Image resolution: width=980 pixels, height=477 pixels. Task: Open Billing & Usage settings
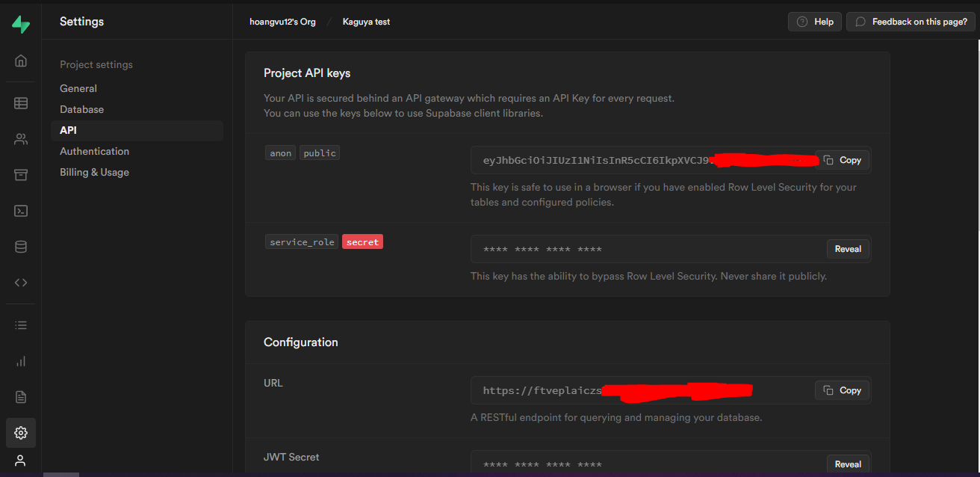[x=94, y=171]
